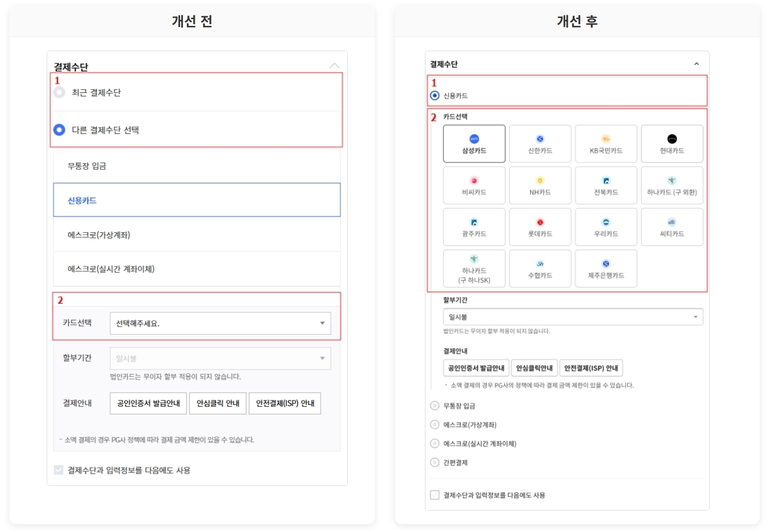
Task: Choose the 신한카드 card tile
Action: (x=540, y=144)
